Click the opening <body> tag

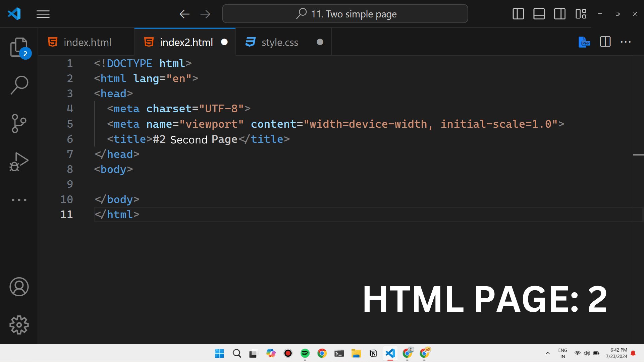pyautogui.click(x=113, y=169)
